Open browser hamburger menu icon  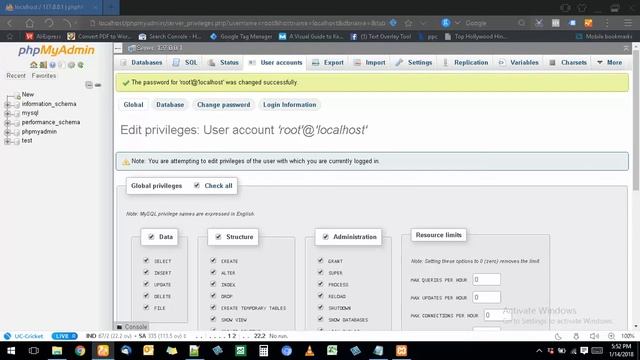click(628, 23)
